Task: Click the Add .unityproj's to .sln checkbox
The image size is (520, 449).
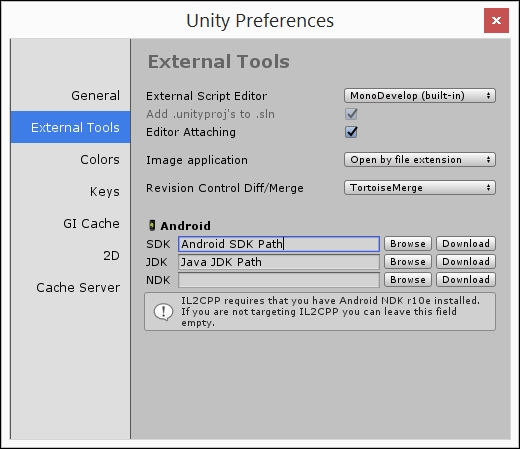Action: pos(351,114)
